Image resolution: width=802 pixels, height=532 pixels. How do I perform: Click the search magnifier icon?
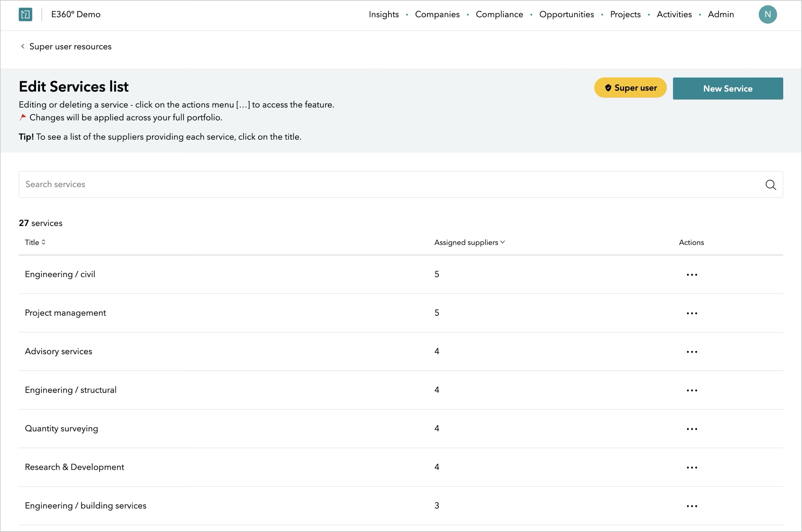pyautogui.click(x=771, y=185)
